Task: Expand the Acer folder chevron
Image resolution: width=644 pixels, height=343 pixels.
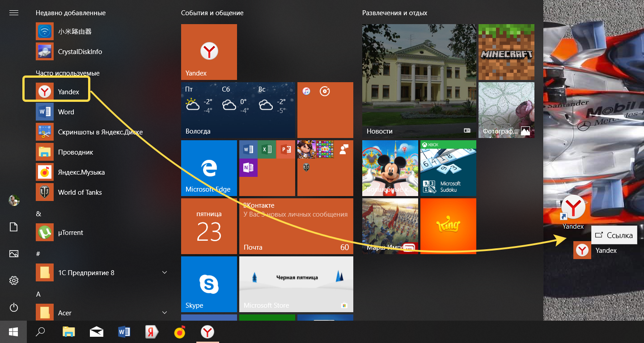Action: point(164,313)
